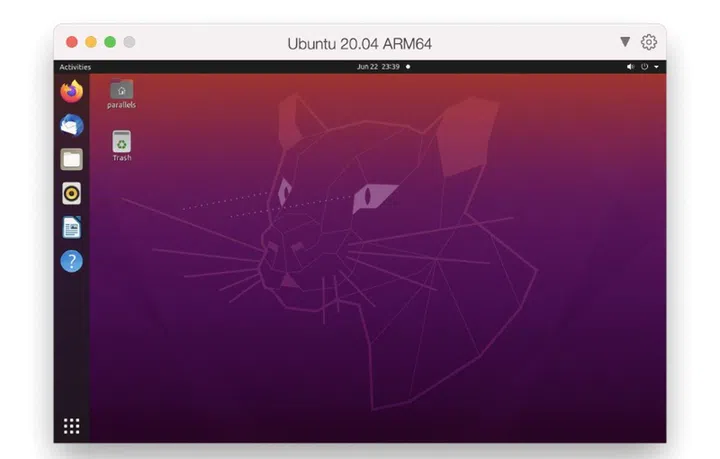The height and width of the screenshot is (459, 720).
Task: Open the Files manager in the dock
Action: point(72,159)
